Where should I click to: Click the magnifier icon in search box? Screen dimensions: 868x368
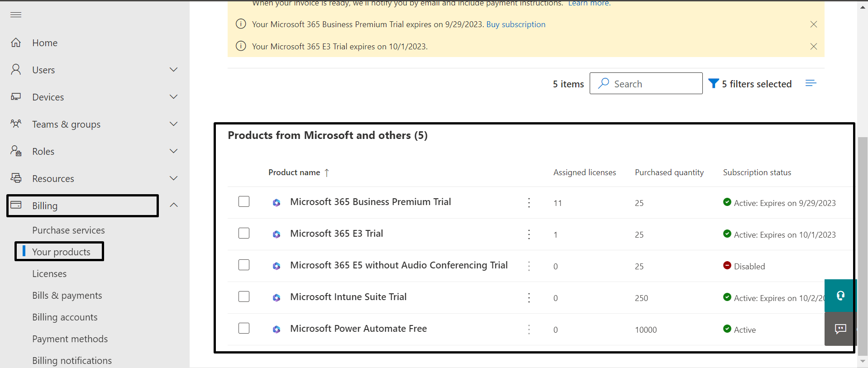pos(603,83)
